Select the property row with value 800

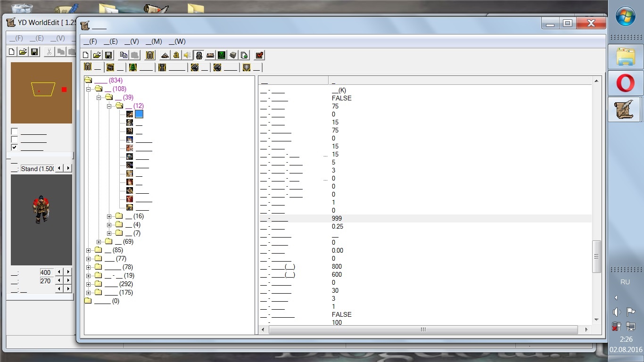click(425, 266)
